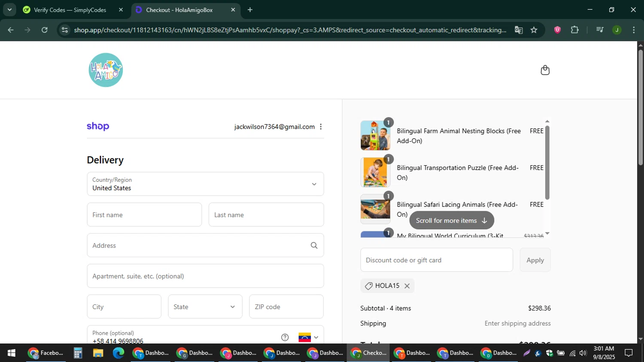
Task: Click the Safari Lacing Animals thumbnail
Action: click(375, 209)
